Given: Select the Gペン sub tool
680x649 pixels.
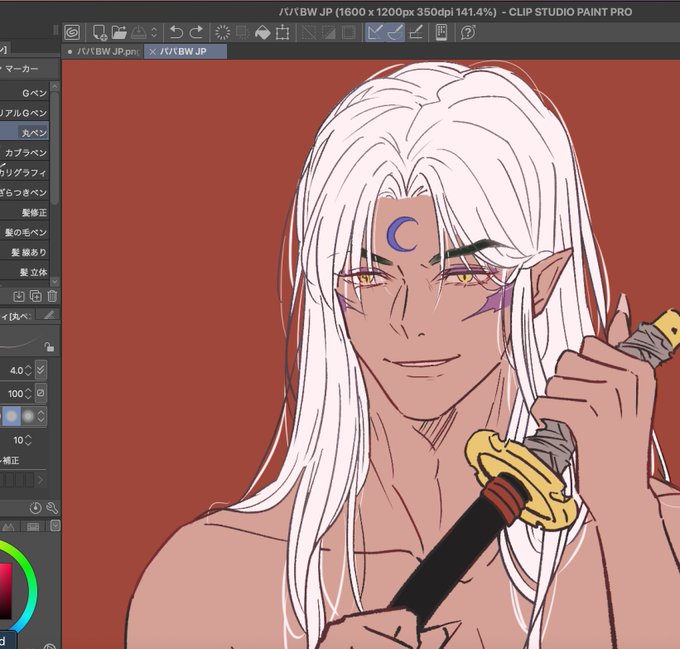Looking at the screenshot, I should [24, 93].
